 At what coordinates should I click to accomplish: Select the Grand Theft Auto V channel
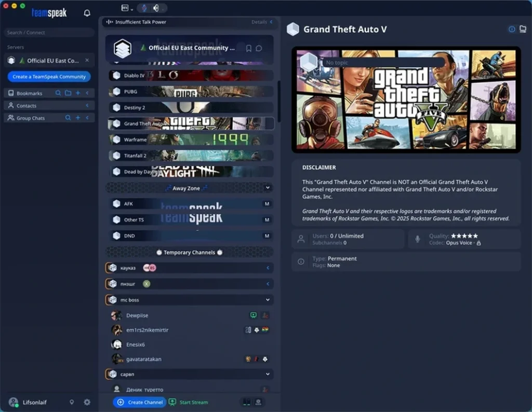(x=191, y=124)
